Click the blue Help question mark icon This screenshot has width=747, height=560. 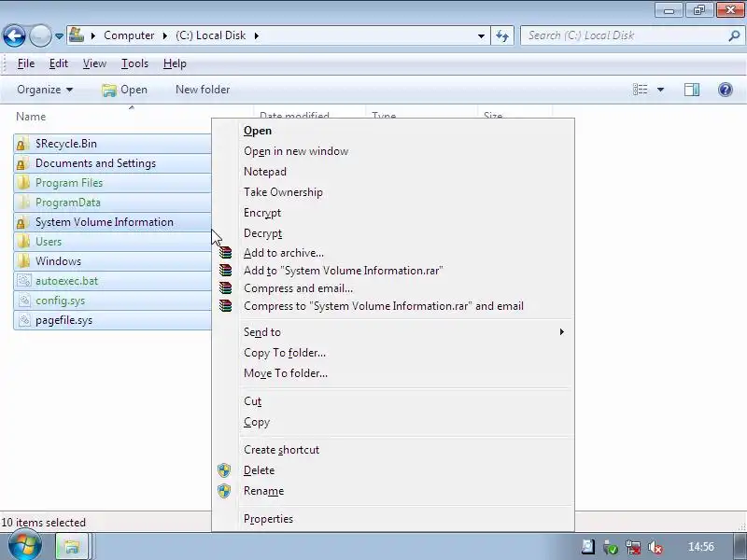[726, 90]
